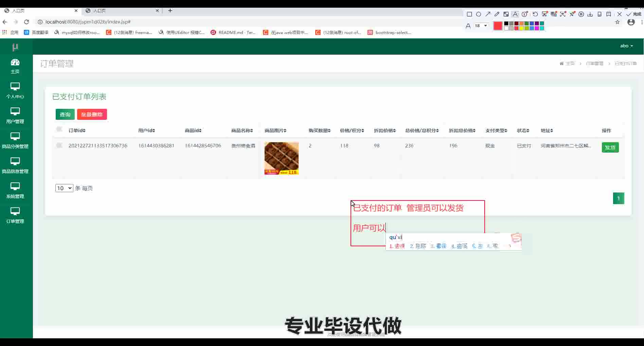Image resolution: width=644 pixels, height=346 pixels.
Task: Sort the table by 状态
Action: tap(523, 131)
